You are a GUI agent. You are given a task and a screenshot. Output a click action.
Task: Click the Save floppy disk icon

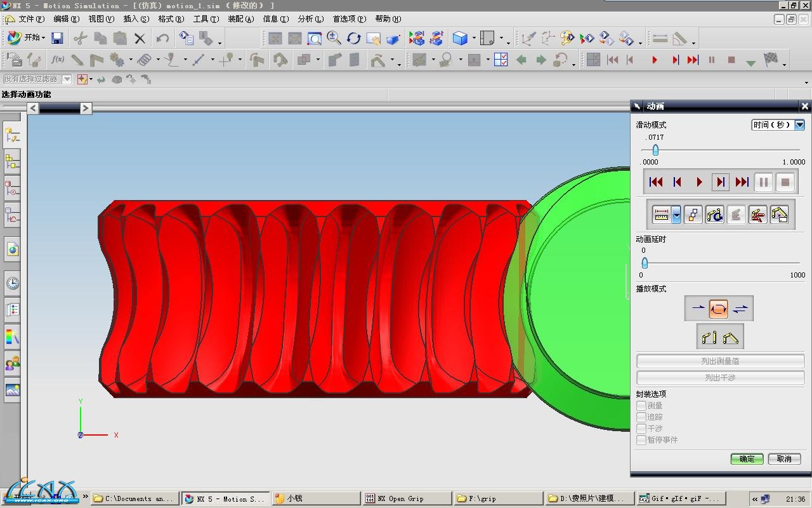(x=57, y=39)
